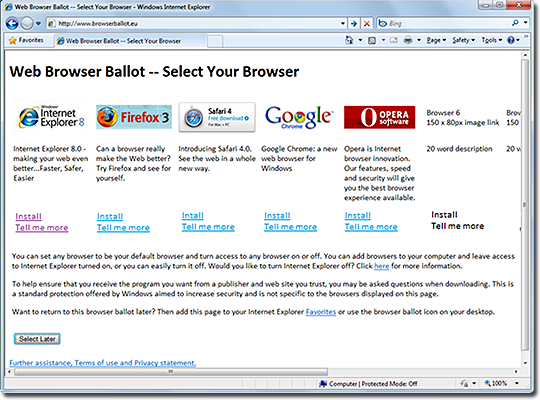Click the Computer Protected Mode status text
This screenshot has height=400, width=540.
point(373,383)
